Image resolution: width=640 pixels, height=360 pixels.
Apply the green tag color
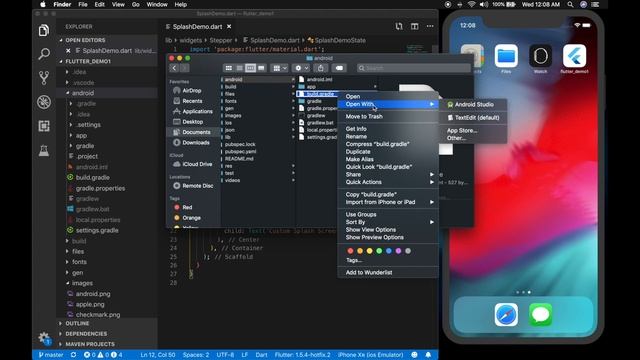click(x=379, y=251)
